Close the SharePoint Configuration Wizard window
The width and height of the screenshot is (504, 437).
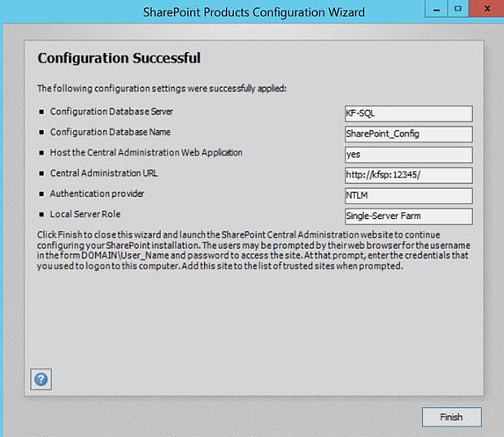click(486, 9)
